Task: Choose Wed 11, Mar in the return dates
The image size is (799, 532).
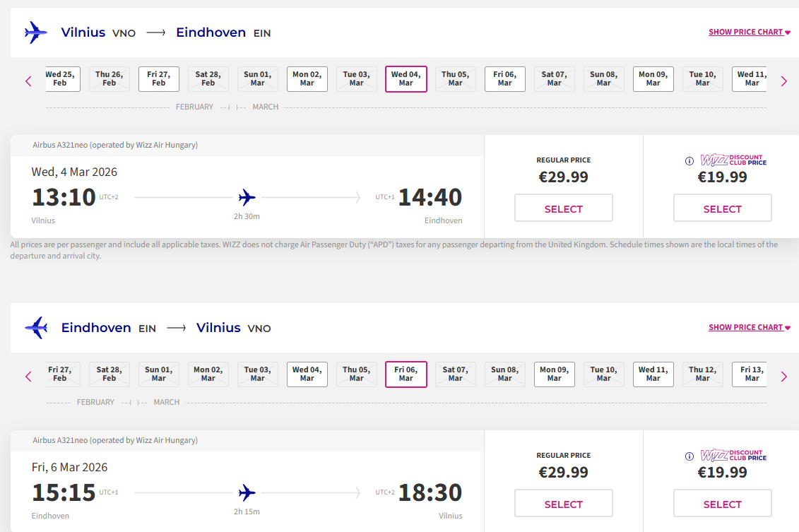Action: pyautogui.click(x=653, y=374)
